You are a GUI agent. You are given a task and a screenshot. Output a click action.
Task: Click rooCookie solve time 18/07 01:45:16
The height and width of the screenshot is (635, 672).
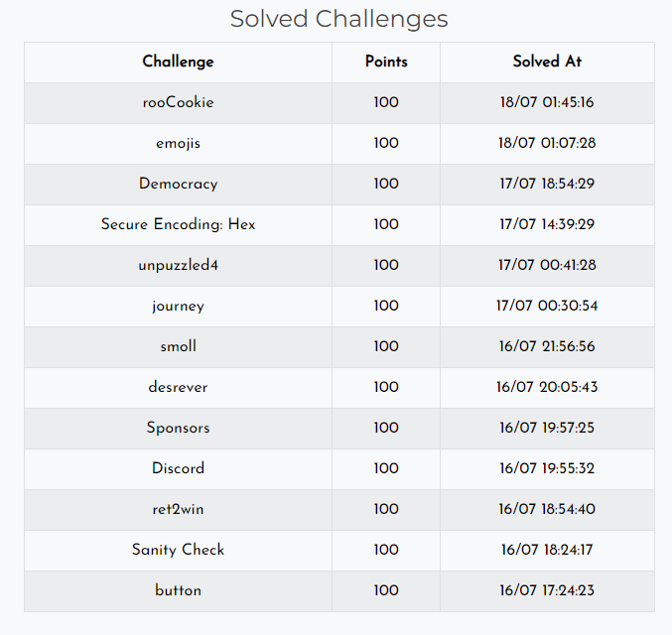click(x=547, y=102)
